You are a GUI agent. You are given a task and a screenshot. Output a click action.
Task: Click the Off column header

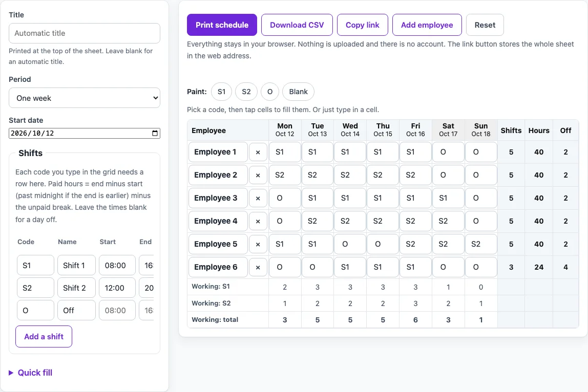(565, 130)
